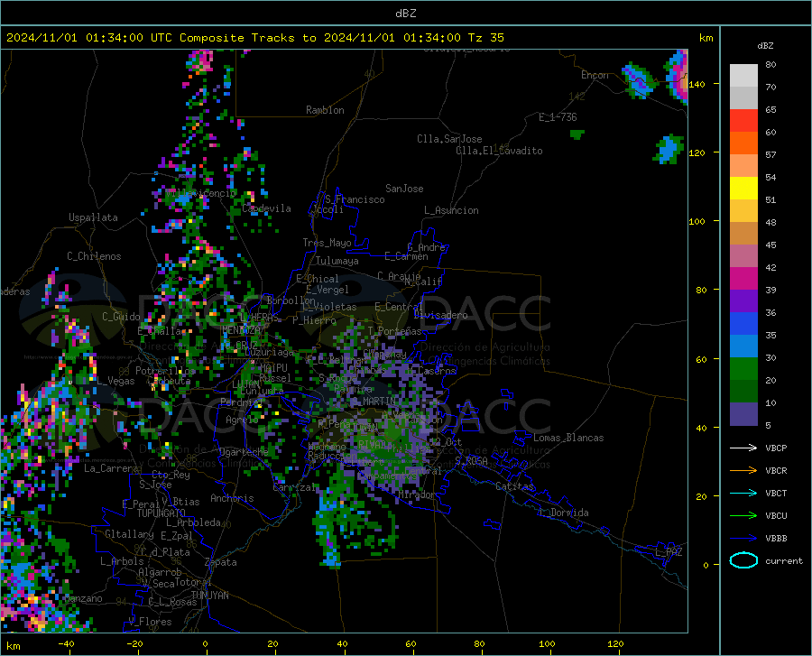
Task: Click the La_Carrera map label
Action: coord(111,468)
